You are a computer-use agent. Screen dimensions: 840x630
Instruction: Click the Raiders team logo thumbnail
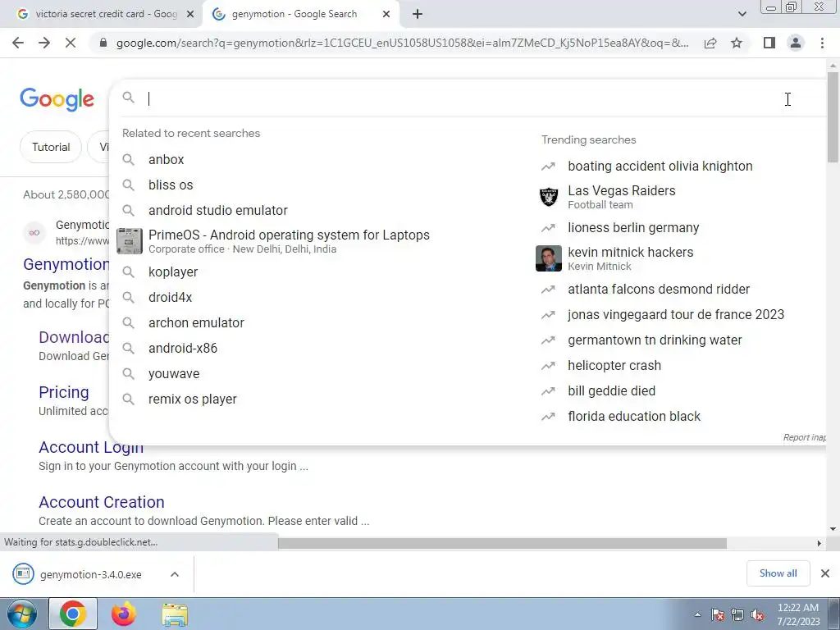[x=549, y=197]
